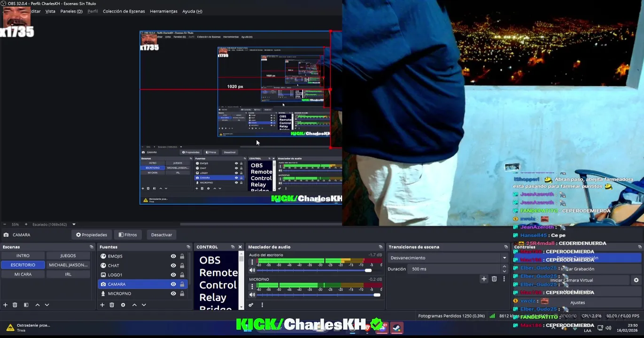
Task: Hide the LOGO1 source
Action: point(173,275)
